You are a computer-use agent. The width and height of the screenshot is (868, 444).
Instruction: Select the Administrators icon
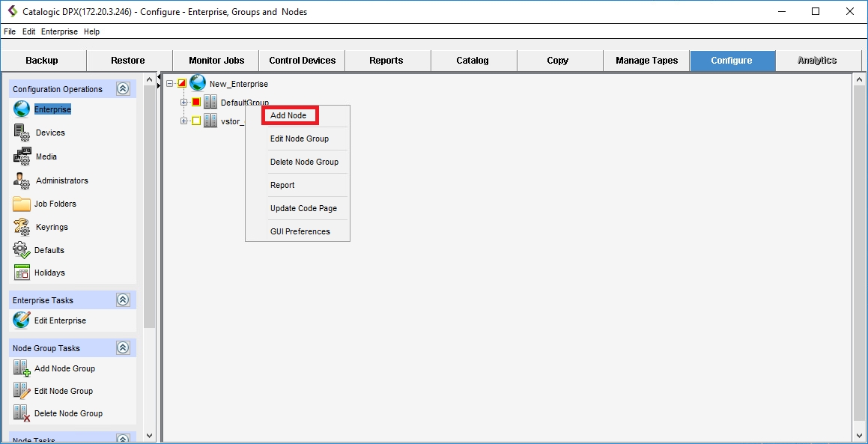(x=22, y=180)
